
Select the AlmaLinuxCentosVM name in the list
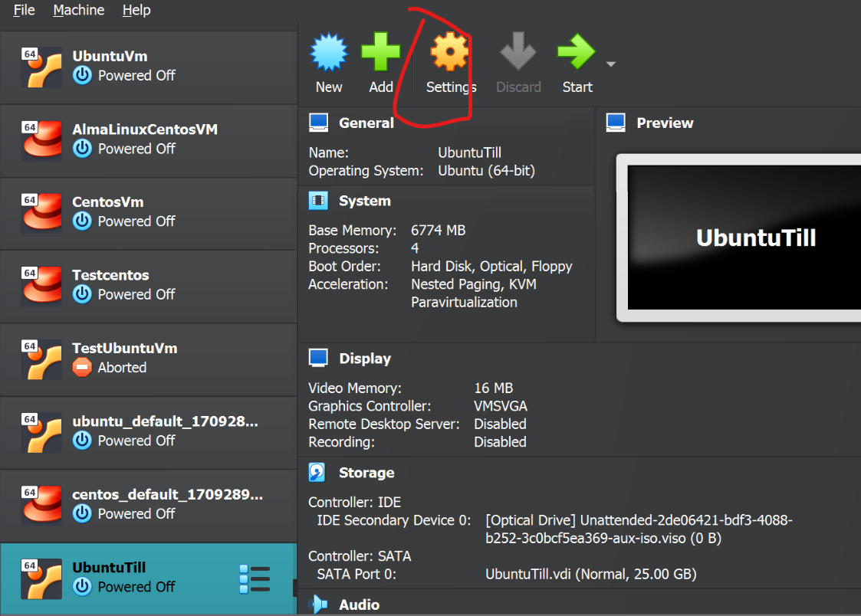pyautogui.click(x=145, y=129)
